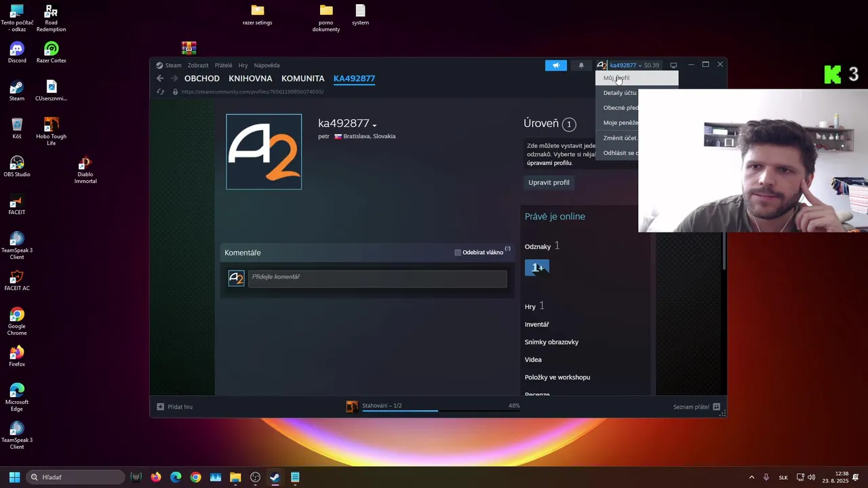Open the Snímky obrazovky link
The height and width of the screenshot is (488, 868).
point(551,342)
